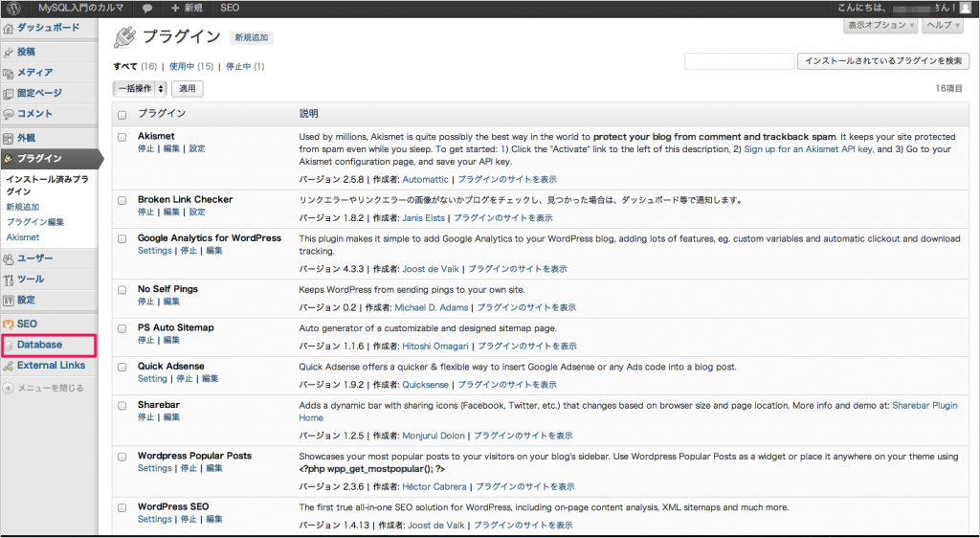Open the Akismet sidebar submenu item

[x=23, y=237]
